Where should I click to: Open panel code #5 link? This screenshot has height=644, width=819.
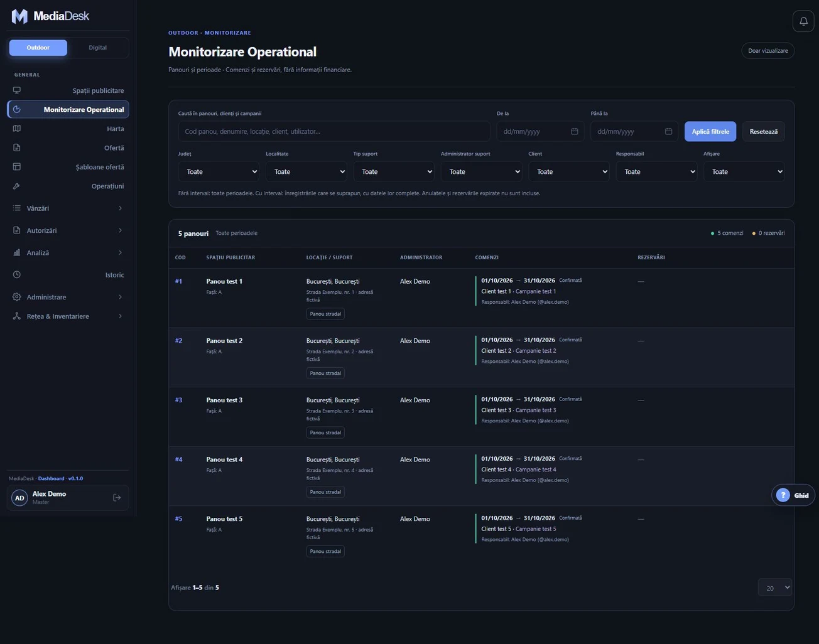(x=178, y=518)
